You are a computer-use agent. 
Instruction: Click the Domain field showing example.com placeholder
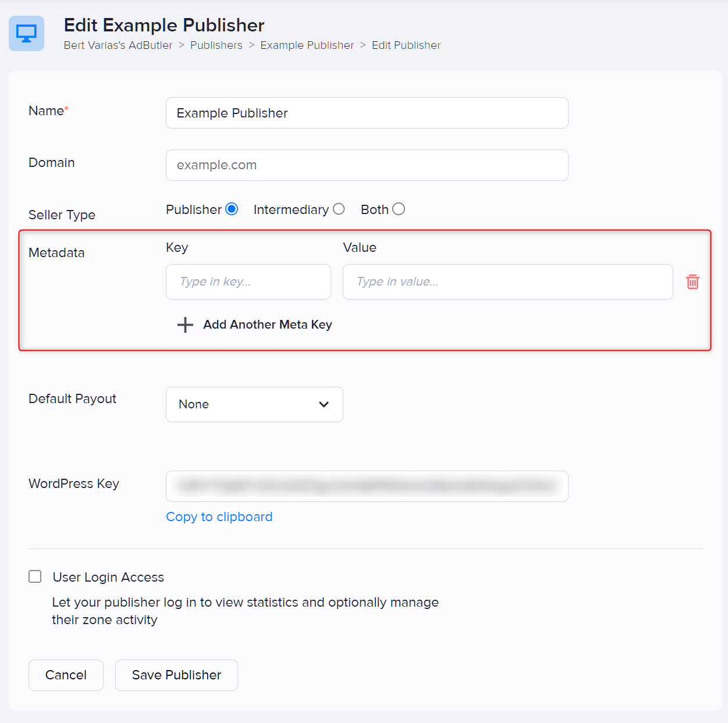[x=367, y=165]
